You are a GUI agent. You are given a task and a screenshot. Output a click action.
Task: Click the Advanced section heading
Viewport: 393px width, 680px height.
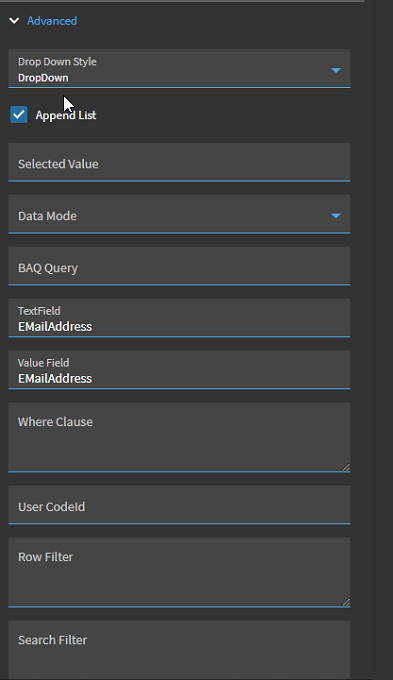click(x=52, y=21)
